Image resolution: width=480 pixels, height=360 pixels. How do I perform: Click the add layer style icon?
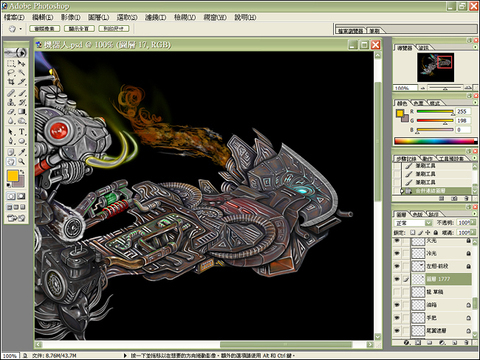407,342
